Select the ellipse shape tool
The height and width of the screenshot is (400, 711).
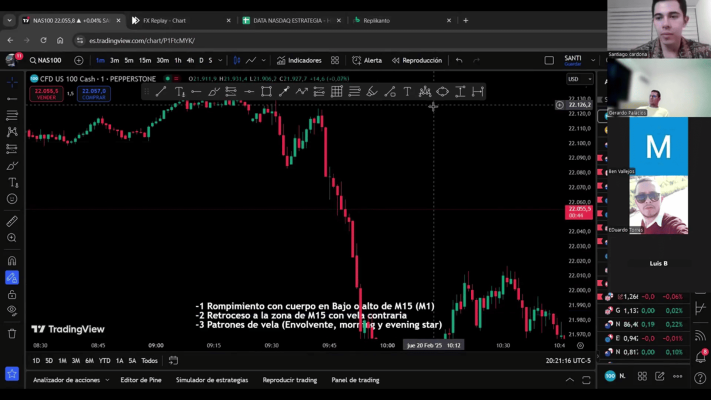443,92
